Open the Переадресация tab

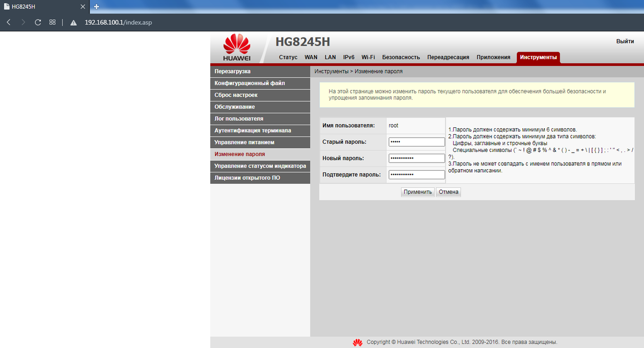point(448,57)
